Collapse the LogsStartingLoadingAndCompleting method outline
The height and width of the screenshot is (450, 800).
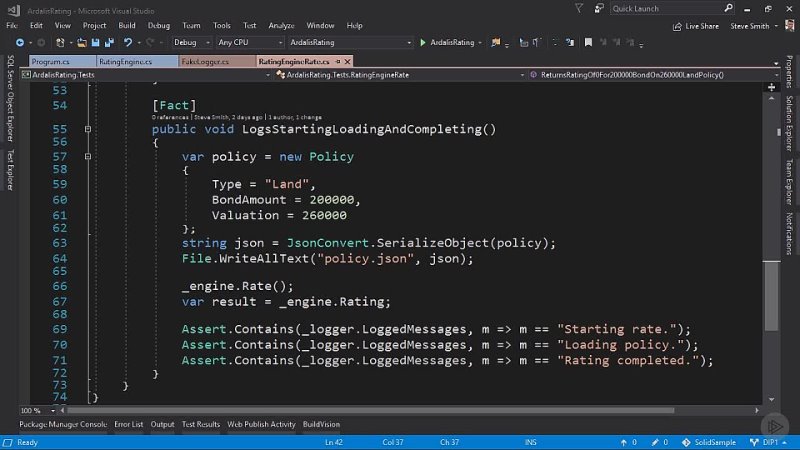pyautogui.click(x=88, y=129)
